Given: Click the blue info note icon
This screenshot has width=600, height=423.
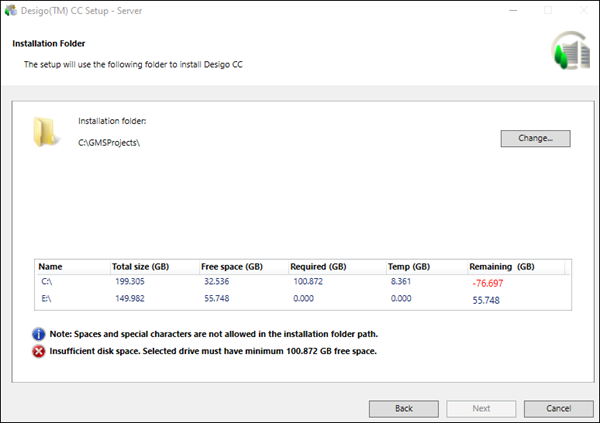Looking at the screenshot, I should [x=38, y=332].
